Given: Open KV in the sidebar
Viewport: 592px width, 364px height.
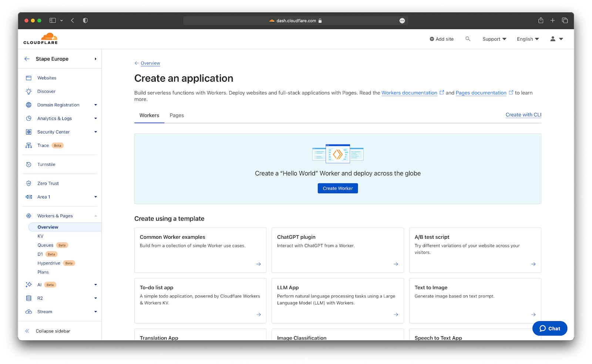Looking at the screenshot, I should 40,236.
